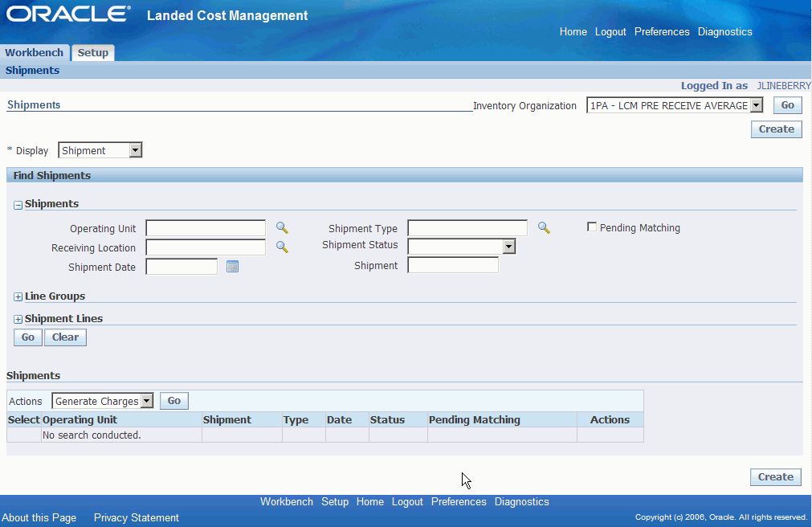Expand the Line Groups section
The width and height of the screenshot is (812, 527).
(18, 297)
